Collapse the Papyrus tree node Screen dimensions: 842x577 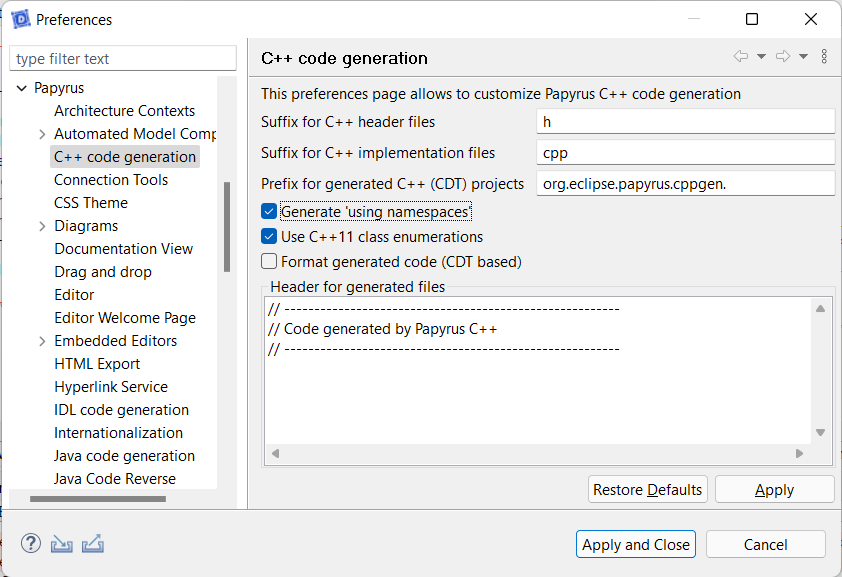22,88
